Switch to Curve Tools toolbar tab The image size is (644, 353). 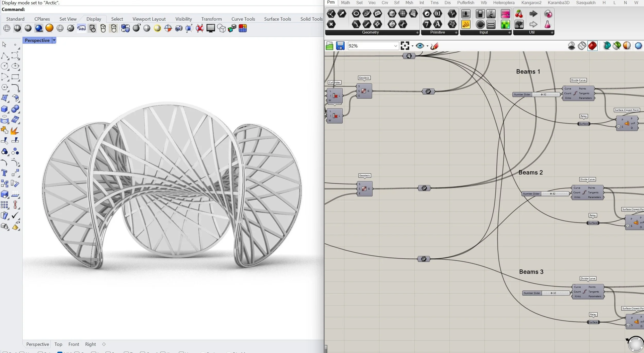coord(243,19)
